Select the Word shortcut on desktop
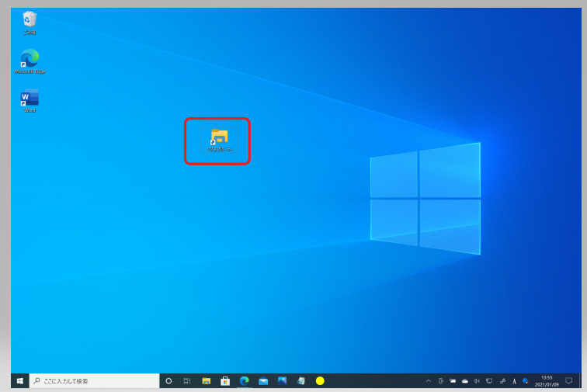 coord(30,99)
